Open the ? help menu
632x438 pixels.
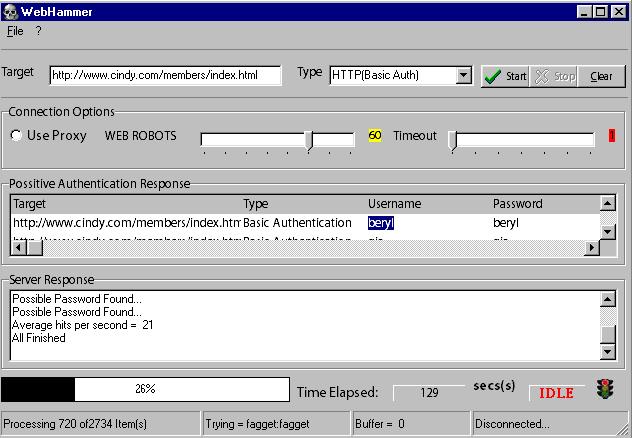38,31
